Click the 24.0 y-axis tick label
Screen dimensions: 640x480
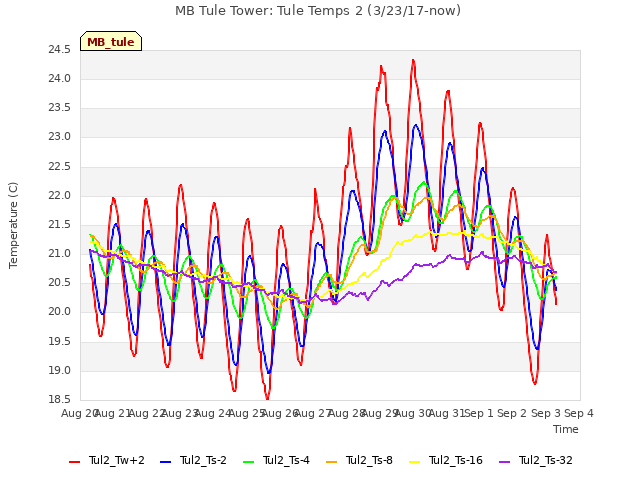click(x=60, y=79)
